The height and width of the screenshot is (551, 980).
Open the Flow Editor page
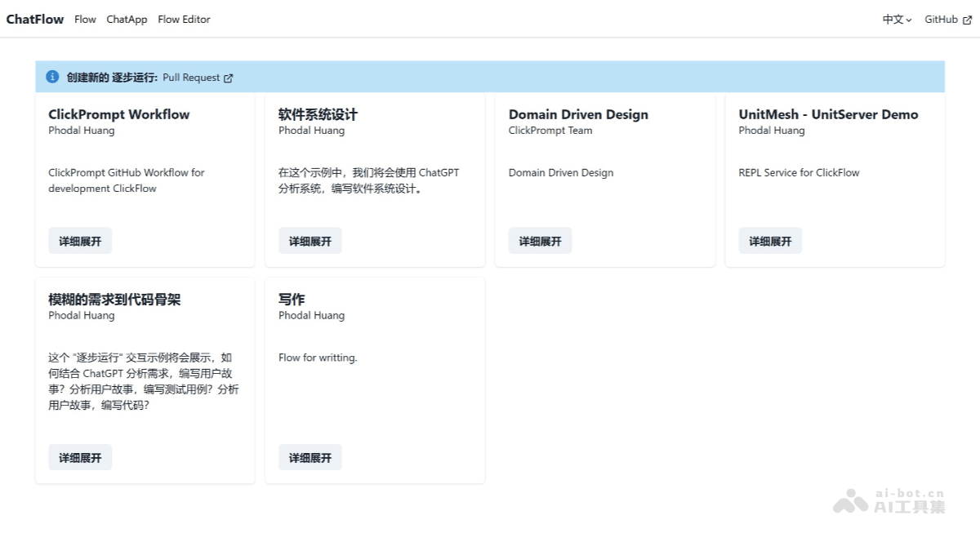(x=184, y=20)
